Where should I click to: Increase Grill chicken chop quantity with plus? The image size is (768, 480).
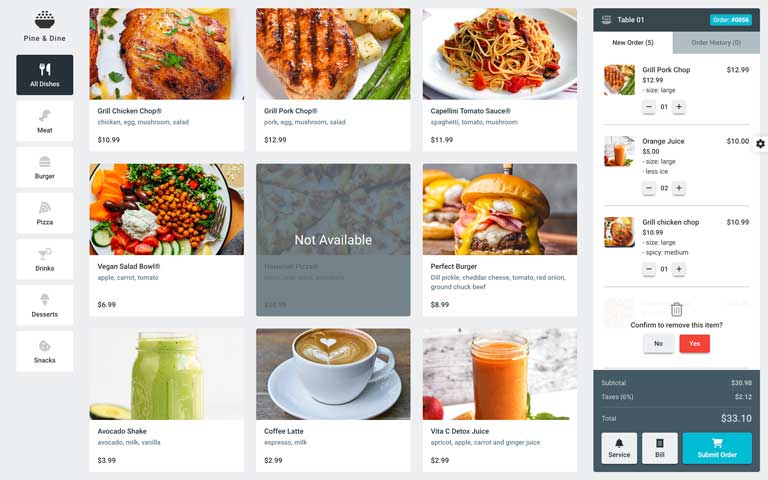[x=679, y=269]
